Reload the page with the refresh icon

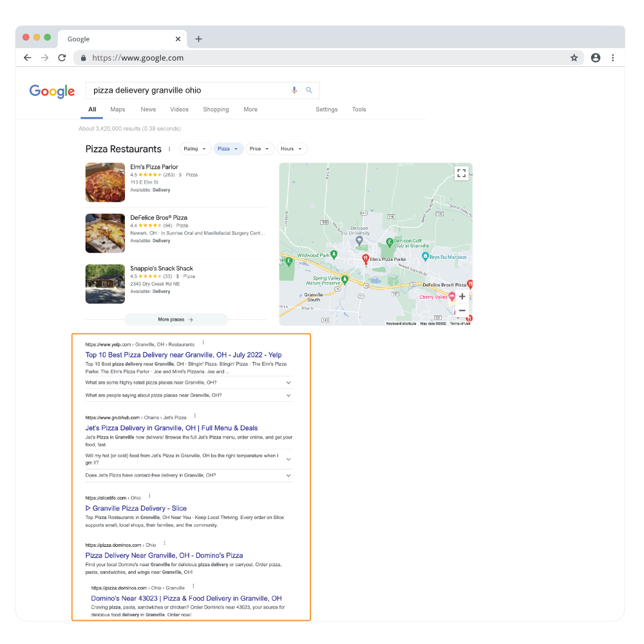(62, 58)
